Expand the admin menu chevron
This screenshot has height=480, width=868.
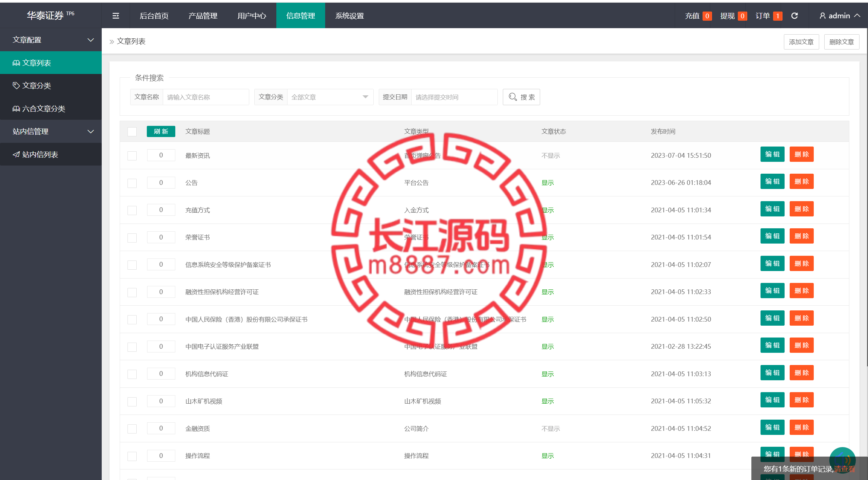pyautogui.click(x=857, y=16)
